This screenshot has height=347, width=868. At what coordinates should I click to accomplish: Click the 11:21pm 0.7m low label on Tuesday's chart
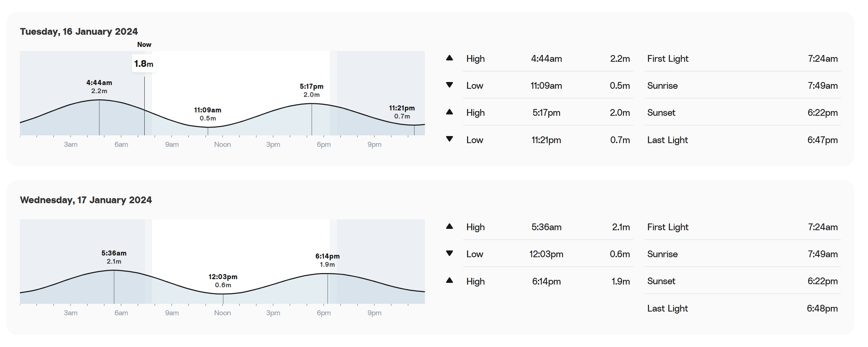click(402, 112)
